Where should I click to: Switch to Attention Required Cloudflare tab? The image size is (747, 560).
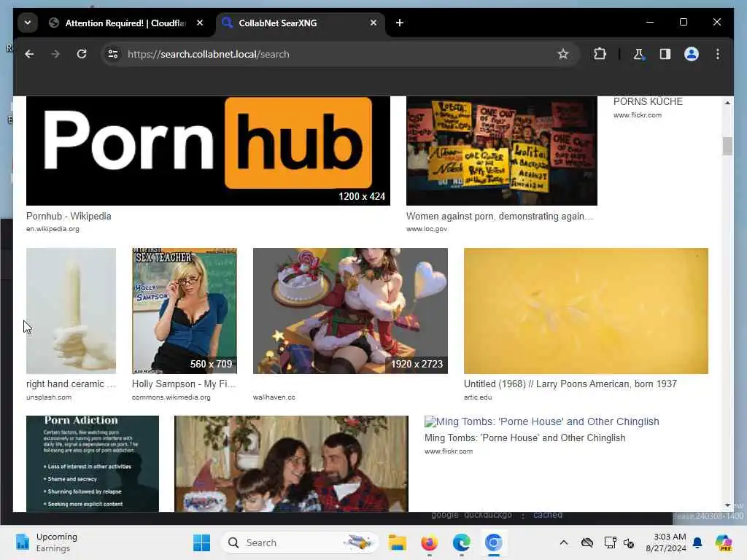(125, 23)
